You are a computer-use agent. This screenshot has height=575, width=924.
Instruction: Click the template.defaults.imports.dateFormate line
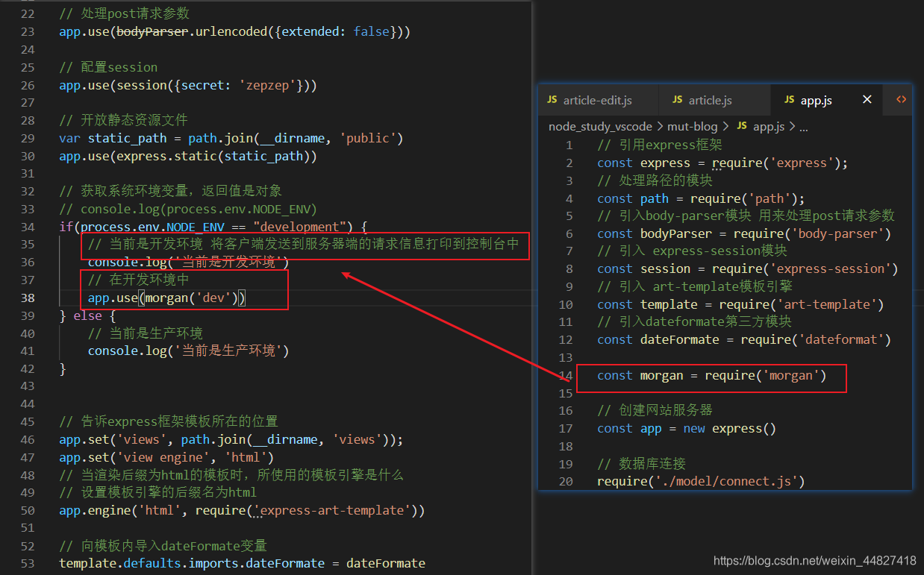242,564
